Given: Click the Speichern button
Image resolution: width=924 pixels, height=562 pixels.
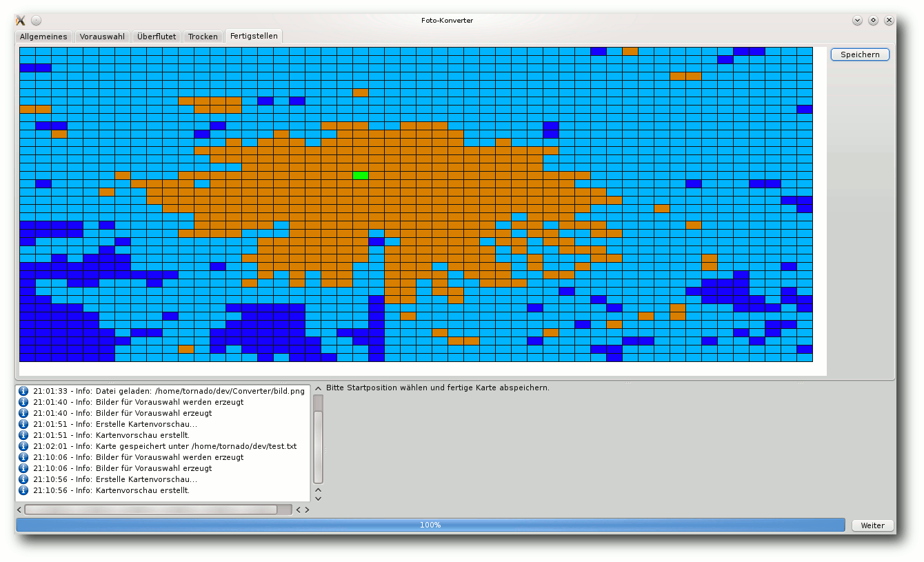Looking at the screenshot, I should 860,54.
